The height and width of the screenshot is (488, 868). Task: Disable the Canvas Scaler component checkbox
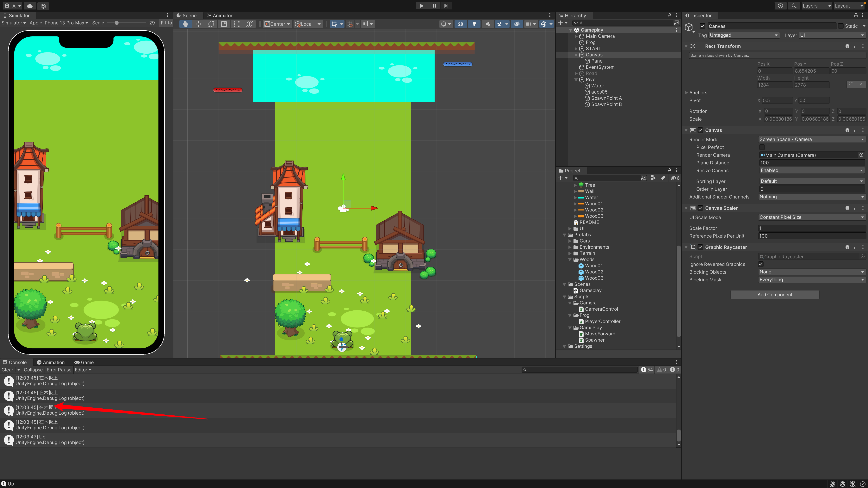[701, 208]
